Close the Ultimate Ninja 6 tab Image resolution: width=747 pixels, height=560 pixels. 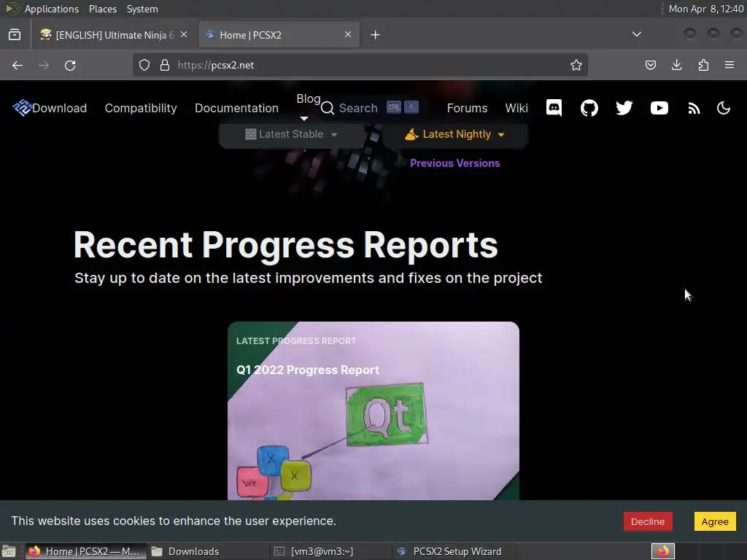tap(184, 34)
